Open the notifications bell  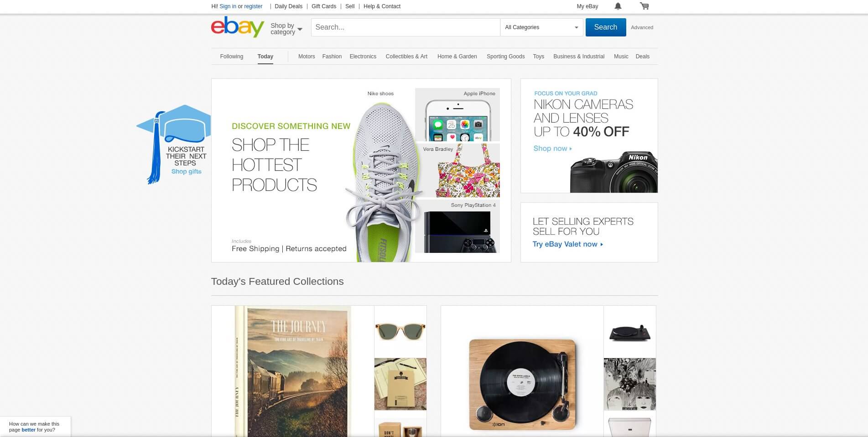click(618, 6)
